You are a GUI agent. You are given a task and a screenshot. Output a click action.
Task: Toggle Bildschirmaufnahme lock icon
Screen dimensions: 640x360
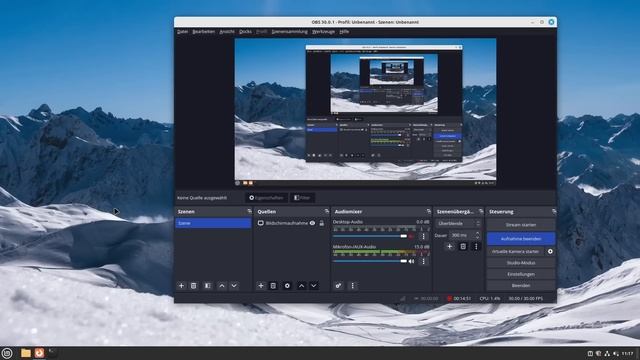click(x=322, y=223)
